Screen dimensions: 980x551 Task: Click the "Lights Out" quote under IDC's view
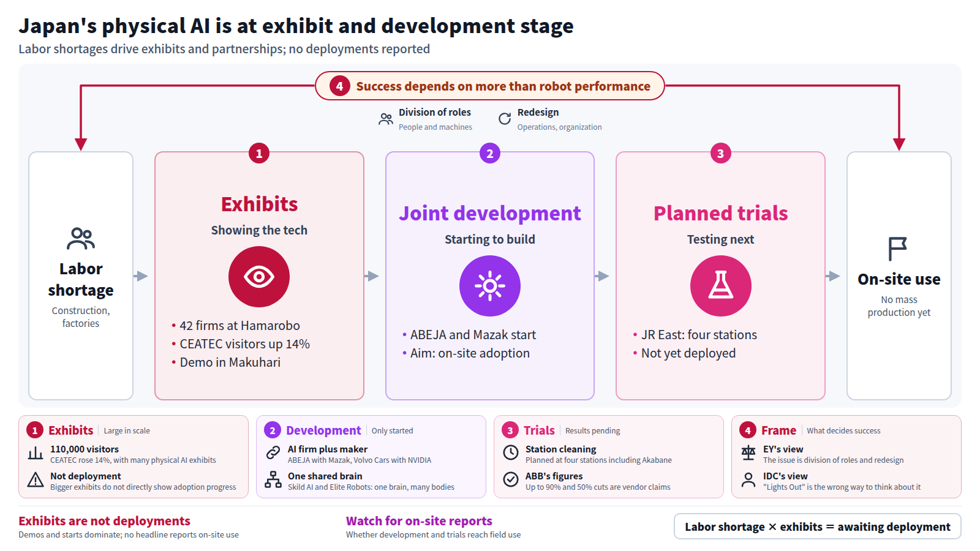coord(842,487)
